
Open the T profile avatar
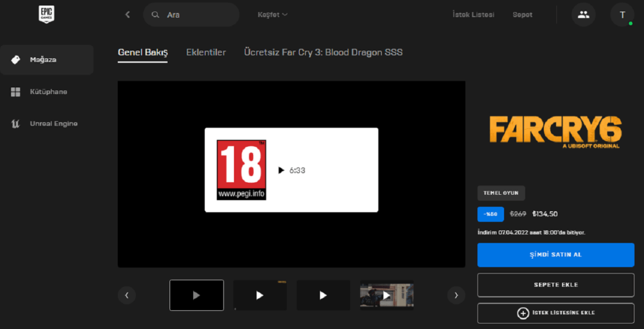click(622, 15)
